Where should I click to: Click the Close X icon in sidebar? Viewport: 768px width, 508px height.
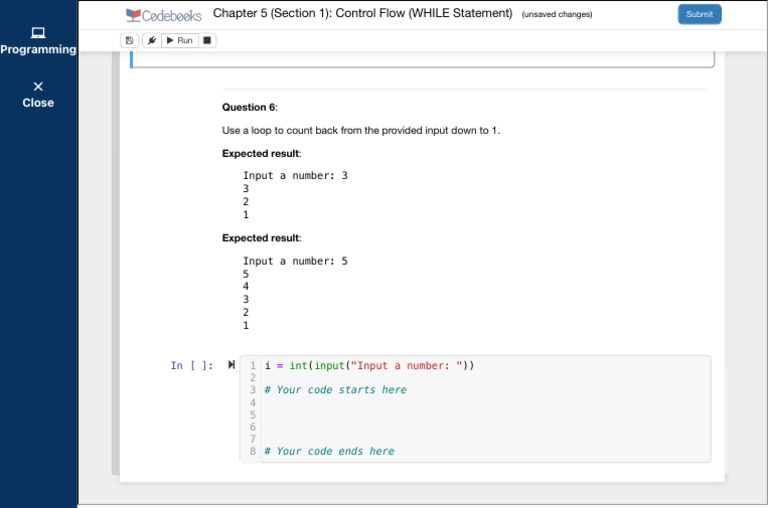pos(38,86)
